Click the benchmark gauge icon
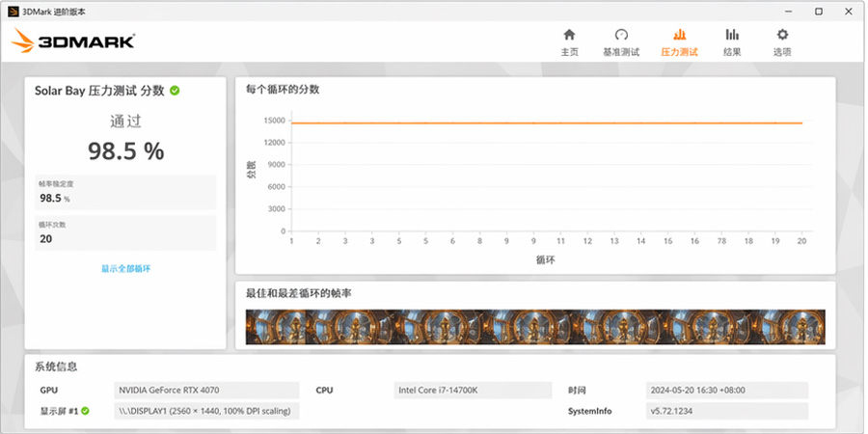The image size is (868, 434). tap(621, 35)
